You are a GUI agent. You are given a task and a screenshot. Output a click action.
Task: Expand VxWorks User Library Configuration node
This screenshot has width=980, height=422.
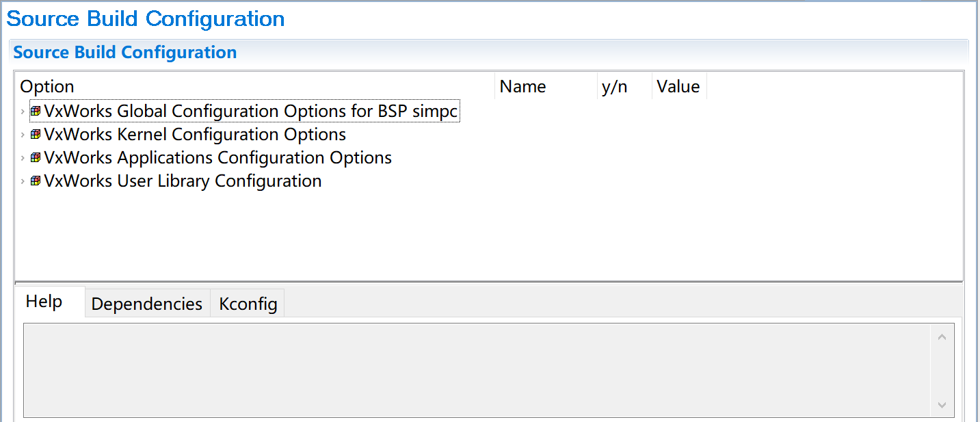point(23,181)
